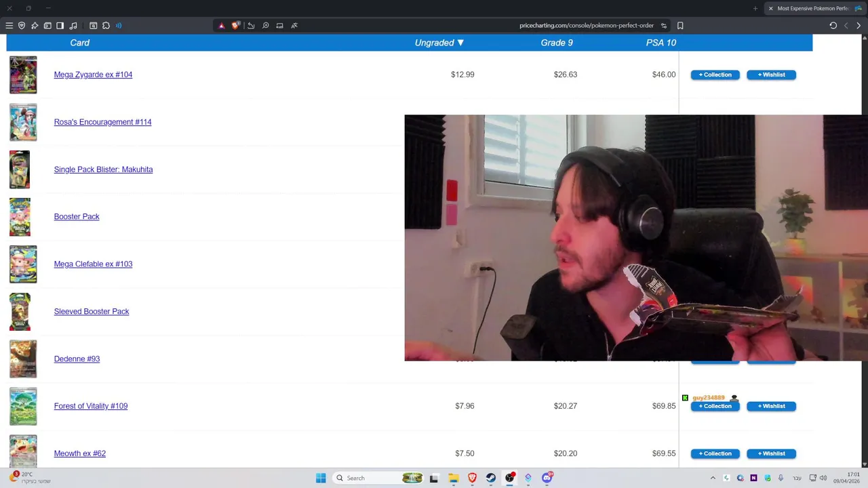Open Mega Zygarde ex #104 link

(x=93, y=75)
